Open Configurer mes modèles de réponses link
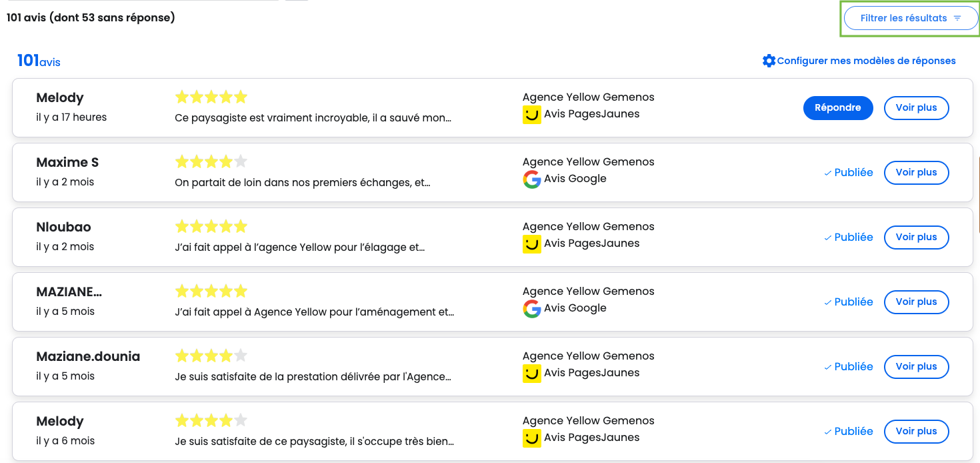This screenshot has height=463, width=980. 866,61
